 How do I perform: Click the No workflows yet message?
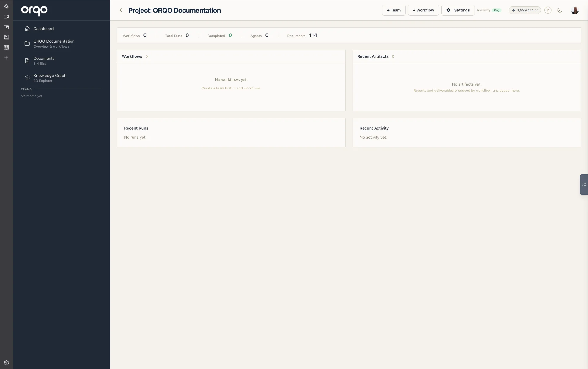click(x=231, y=80)
